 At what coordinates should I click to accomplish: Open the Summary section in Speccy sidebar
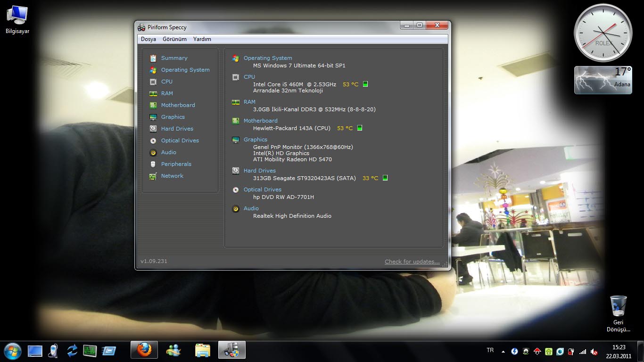(x=174, y=58)
